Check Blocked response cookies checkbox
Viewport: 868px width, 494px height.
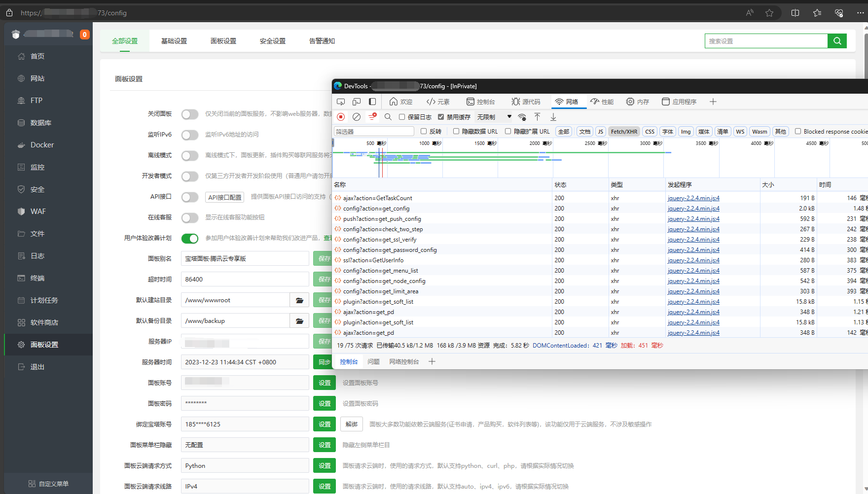click(x=798, y=131)
